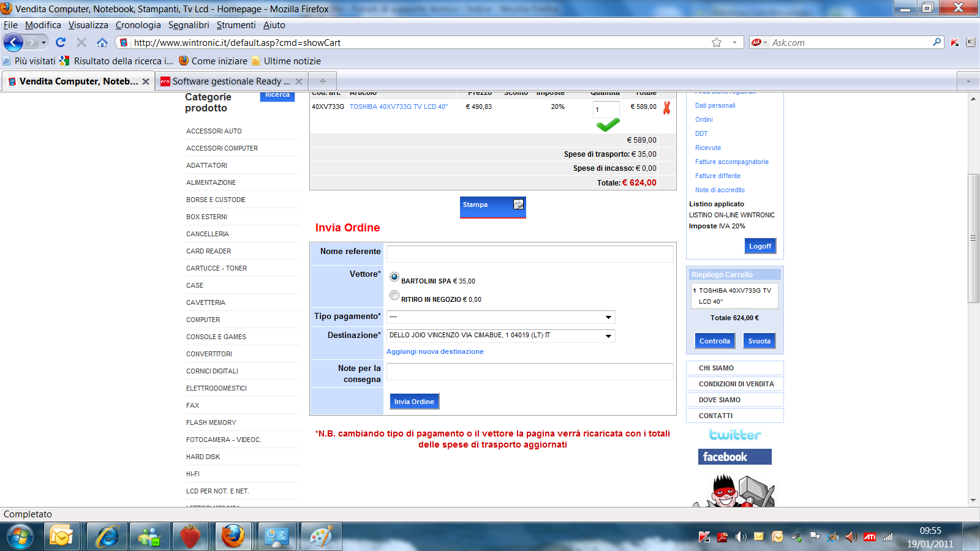Select BARTOLINI SPA € 35,00 carrier
Image resolution: width=980 pixels, height=551 pixels.
pyautogui.click(x=394, y=277)
